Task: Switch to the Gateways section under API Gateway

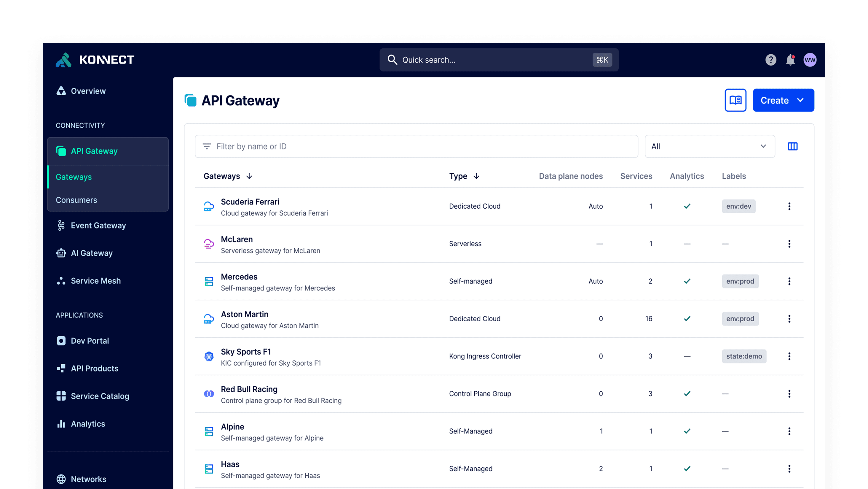Action: [x=73, y=177]
